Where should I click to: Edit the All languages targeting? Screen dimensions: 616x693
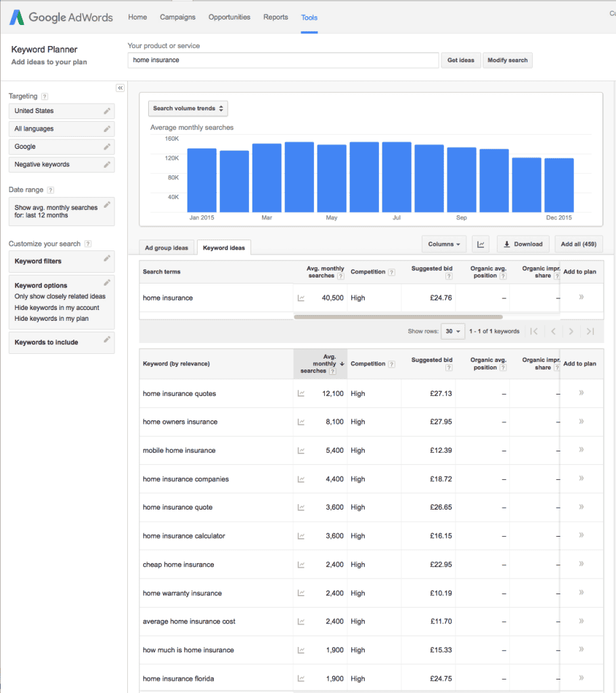[106, 129]
